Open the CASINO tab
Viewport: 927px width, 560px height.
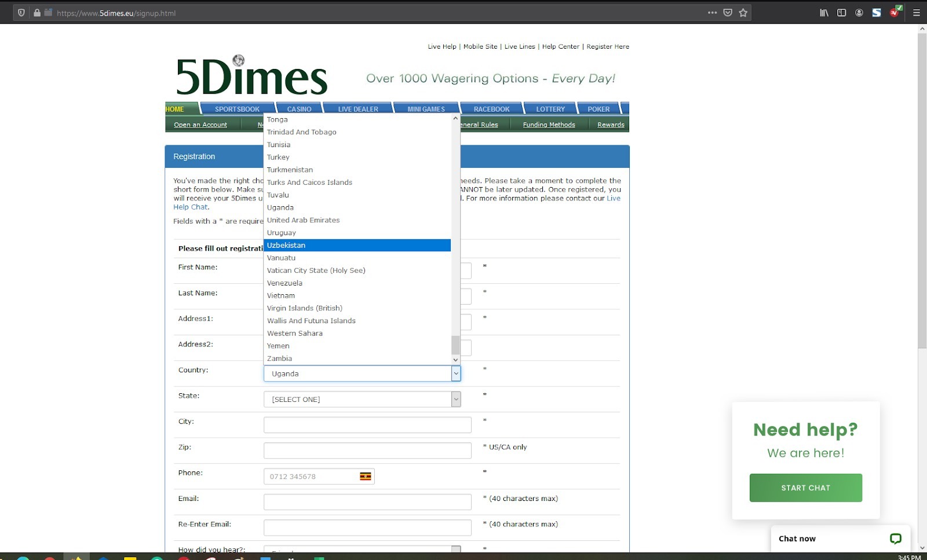pyautogui.click(x=299, y=109)
